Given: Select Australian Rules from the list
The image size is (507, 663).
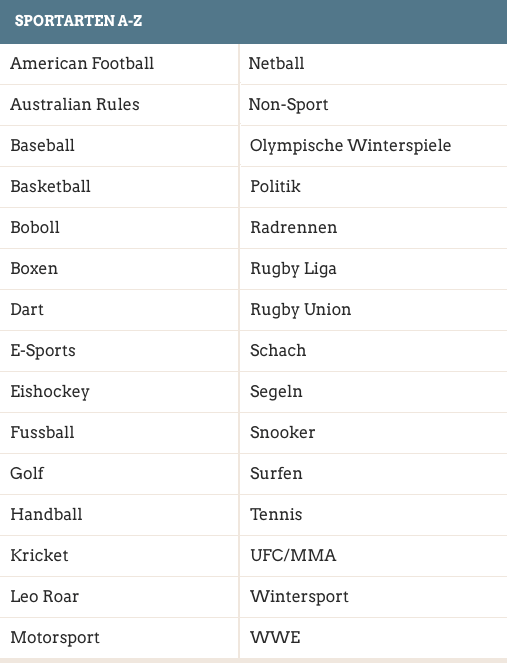Looking at the screenshot, I should point(75,104).
